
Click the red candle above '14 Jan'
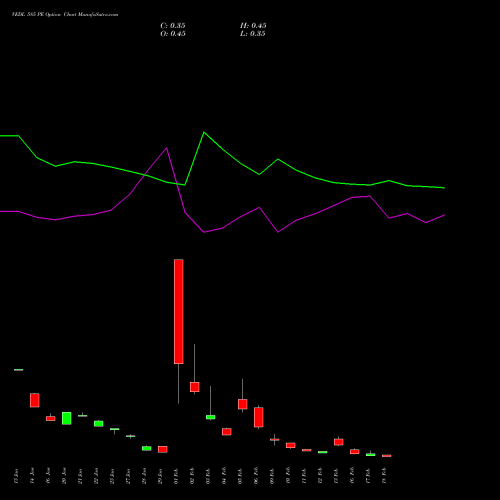click(x=35, y=400)
